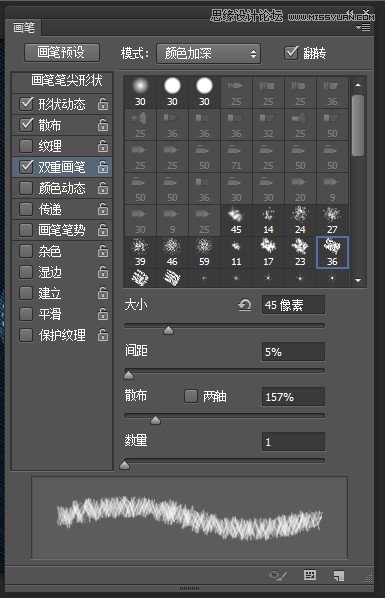Click the create new brush icon
385x598 pixels.
(x=339, y=575)
